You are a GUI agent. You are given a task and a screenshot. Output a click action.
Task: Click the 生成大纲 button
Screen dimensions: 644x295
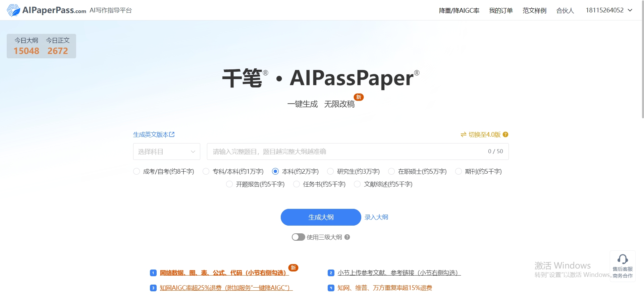(x=321, y=217)
